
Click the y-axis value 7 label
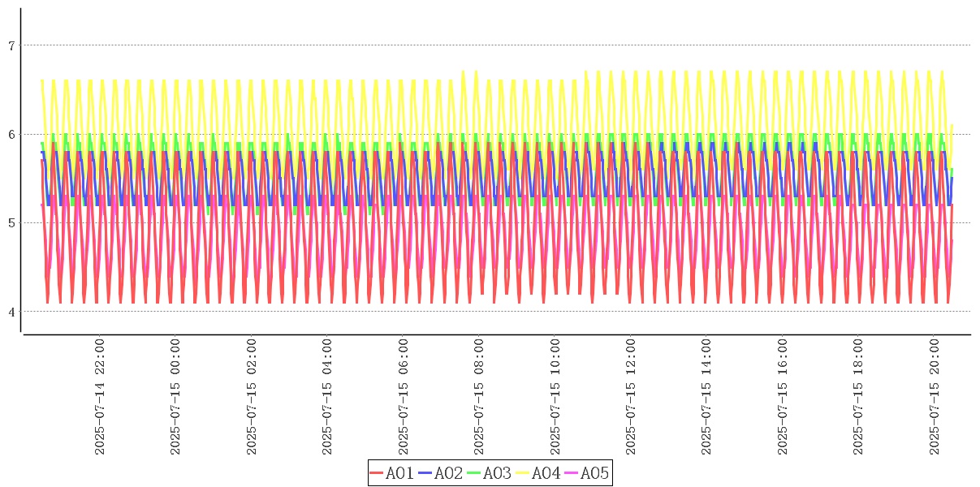click(11, 45)
